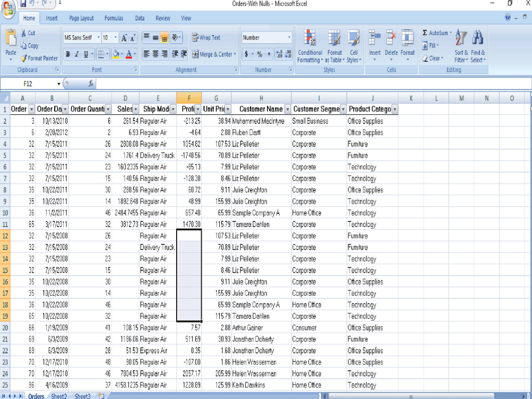Select column H header
Image resolution: width=532 pixels, height=399 pixels.
click(x=261, y=98)
